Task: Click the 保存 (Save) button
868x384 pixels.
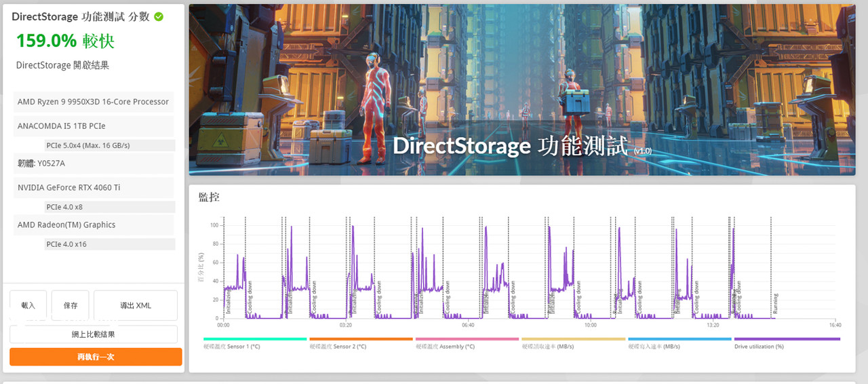Action: (x=71, y=305)
